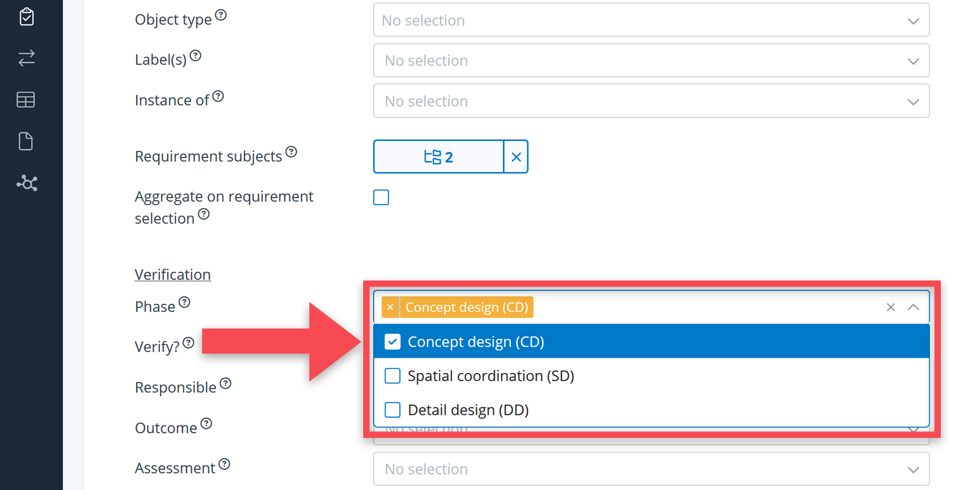Open the table view sidebar icon
980x490 pixels.
coord(26,100)
